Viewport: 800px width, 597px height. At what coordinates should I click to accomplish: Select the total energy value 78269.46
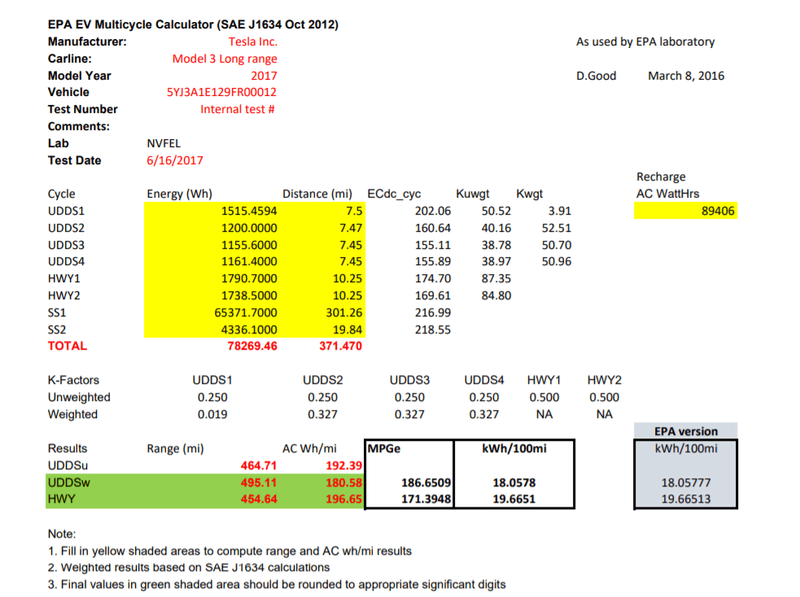252,346
